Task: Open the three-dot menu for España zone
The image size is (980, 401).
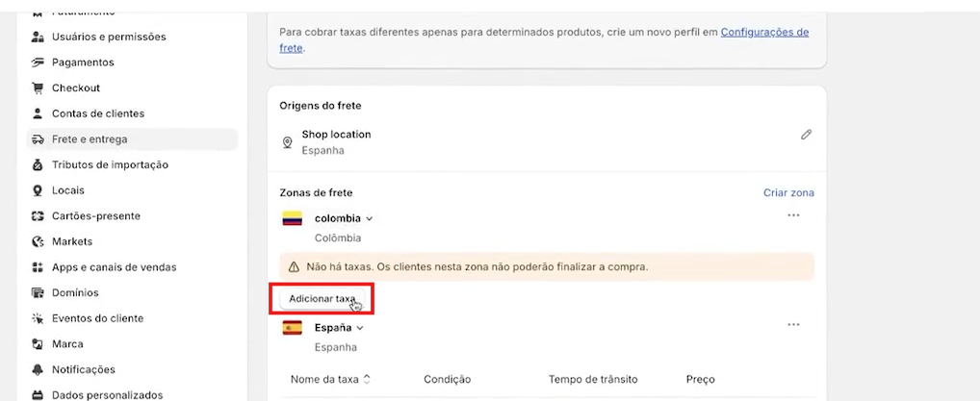Action: point(794,325)
